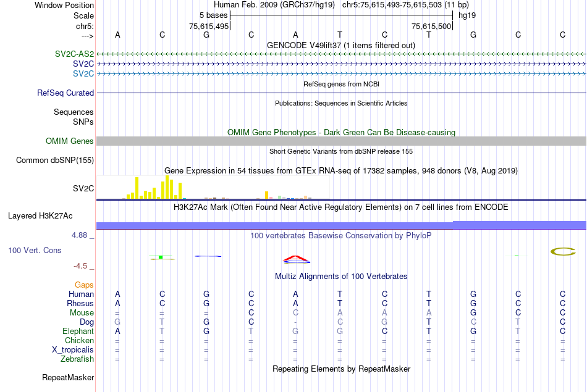The width and height of the screenshot is (587, 392).
Task: Click the first base A in Elephant row
Action: pos(117,331)
